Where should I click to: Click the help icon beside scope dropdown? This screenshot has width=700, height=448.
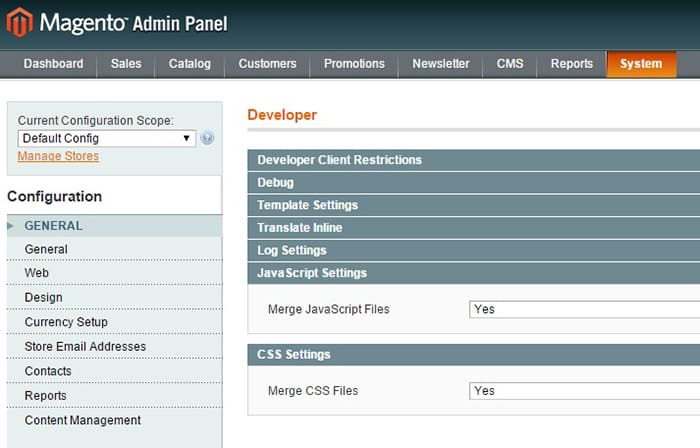(207, 138)
